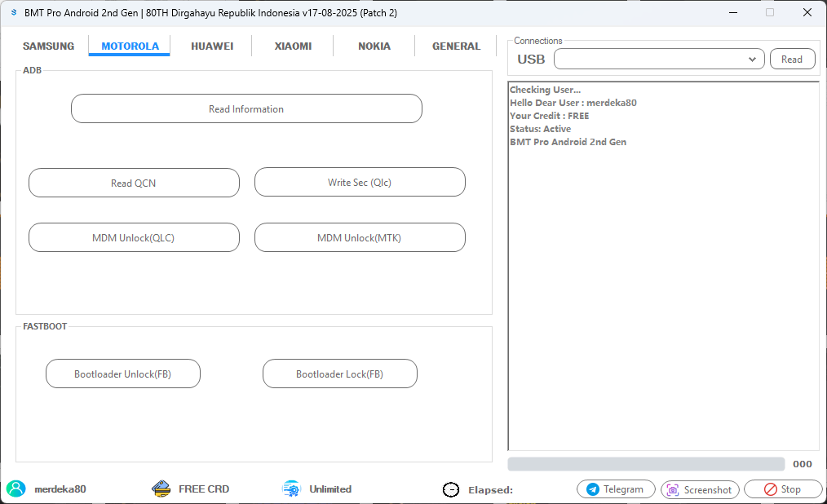Click the Read Information button
The image size is (827, 504).
(246, 108)
